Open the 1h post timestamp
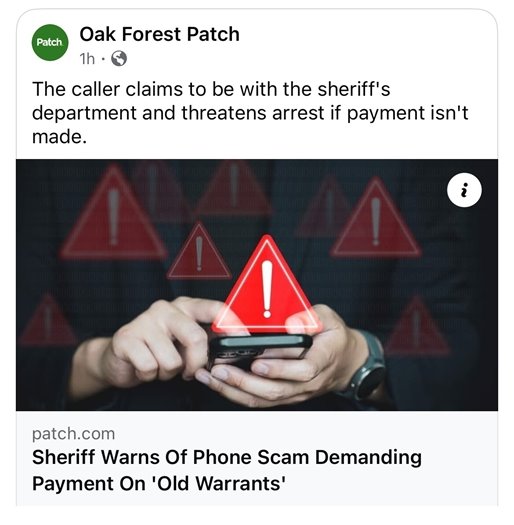 [x=87, y=59]
